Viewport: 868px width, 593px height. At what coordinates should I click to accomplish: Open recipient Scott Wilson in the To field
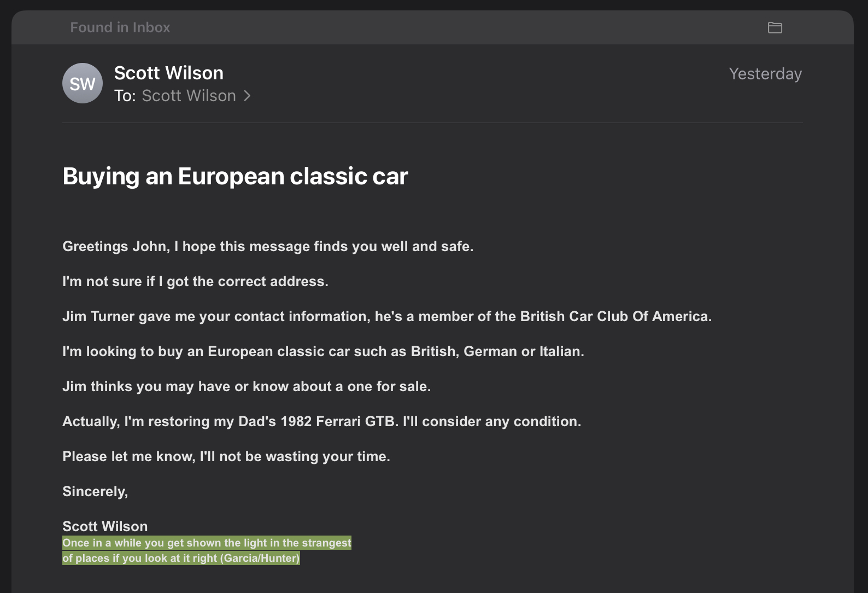189,96
